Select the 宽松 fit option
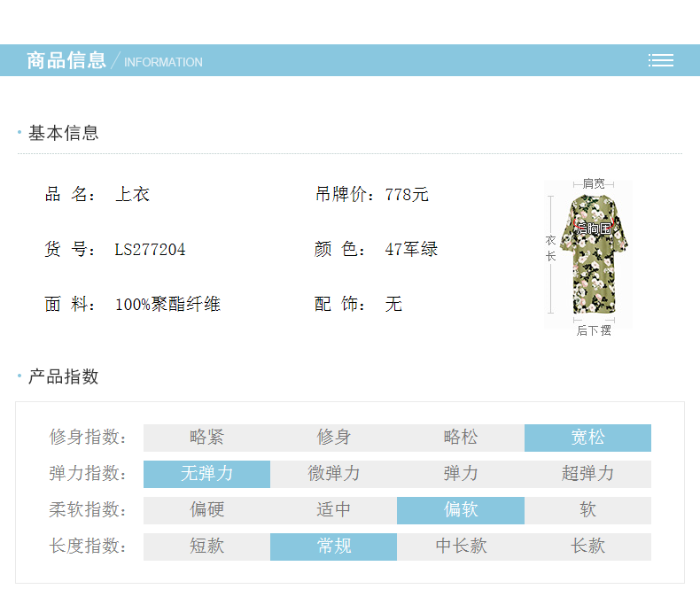The image size is (700, 597). pyautogui.click(x=587, y=438)
